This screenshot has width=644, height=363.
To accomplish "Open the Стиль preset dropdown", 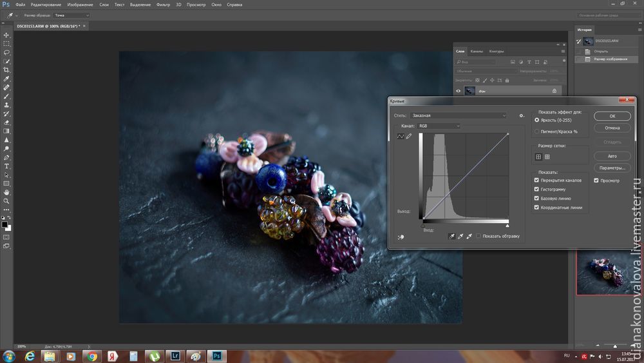I will pos(458,115).
